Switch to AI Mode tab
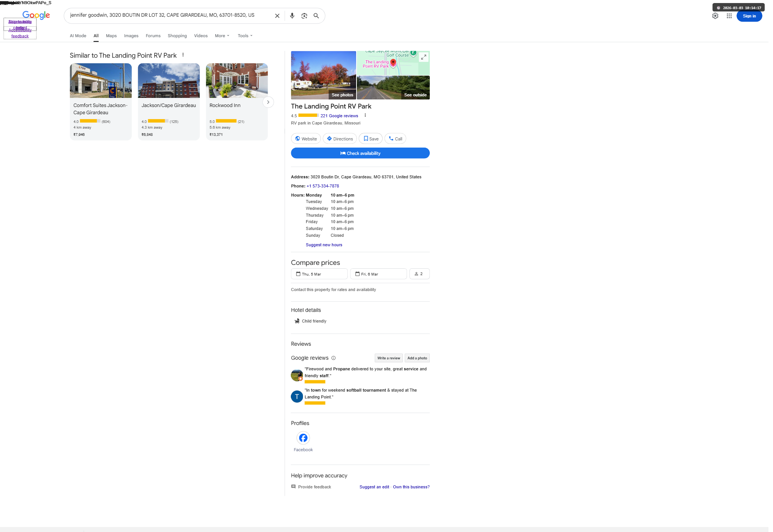 78,36
